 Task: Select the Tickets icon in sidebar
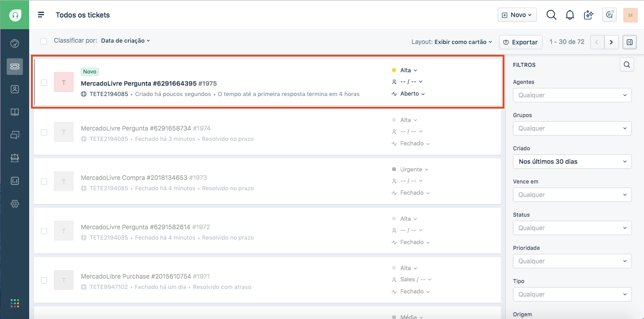click(x=15, y=66)
